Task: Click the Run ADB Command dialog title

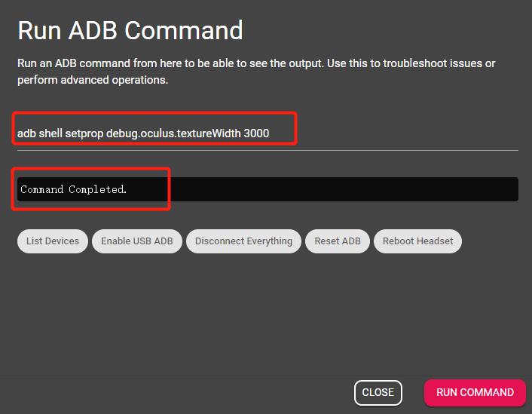Action: click(130, 31)
